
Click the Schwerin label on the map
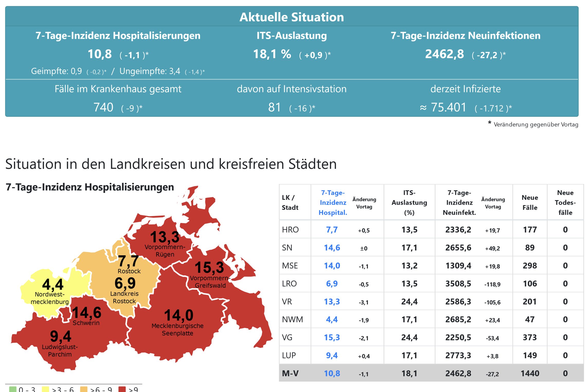click(x=86, y=323)
